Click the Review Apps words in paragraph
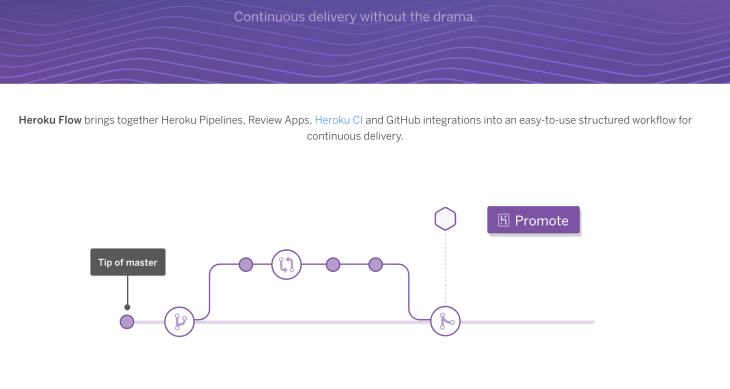This screenshot has height=389, width=730. (279, 120)
